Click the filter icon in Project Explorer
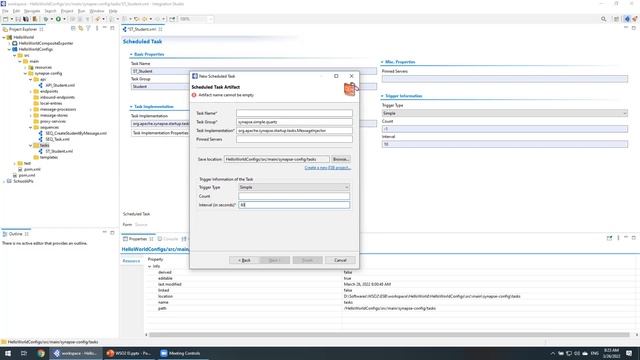The image size is (640, 360). pos(88,29)
